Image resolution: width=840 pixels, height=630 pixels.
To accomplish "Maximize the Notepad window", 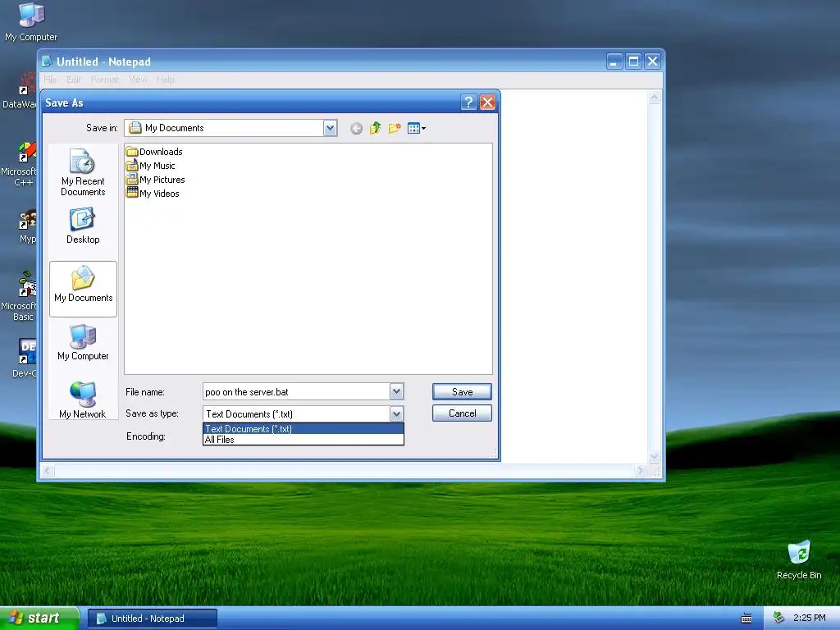I will (633, 61).
